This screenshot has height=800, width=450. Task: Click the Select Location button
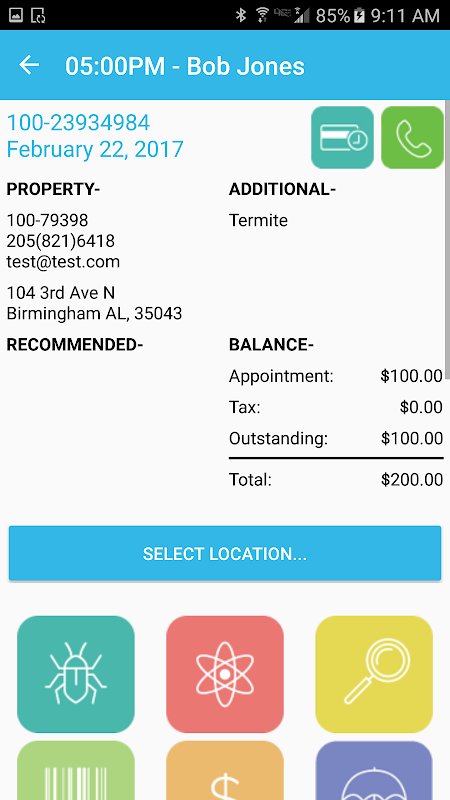(225, 554)
